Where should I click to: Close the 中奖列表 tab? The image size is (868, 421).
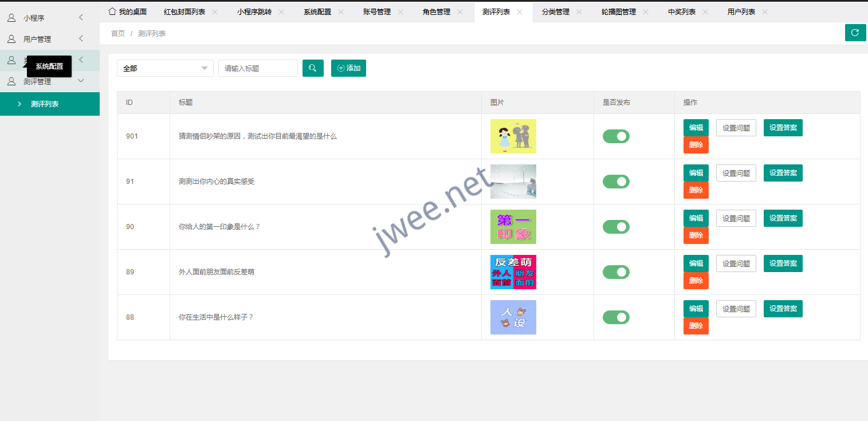coord(705,11)
